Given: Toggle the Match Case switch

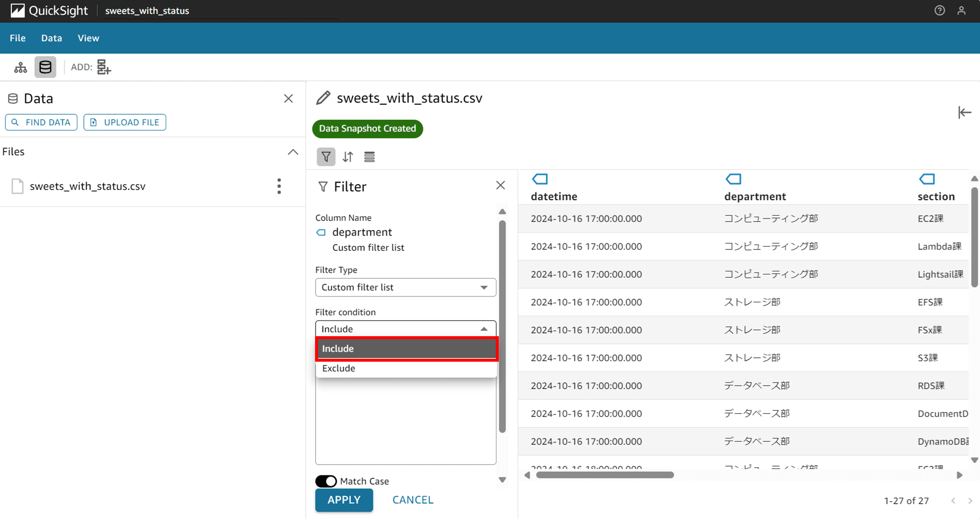Looking at the screenshot, I should (326, 481).
